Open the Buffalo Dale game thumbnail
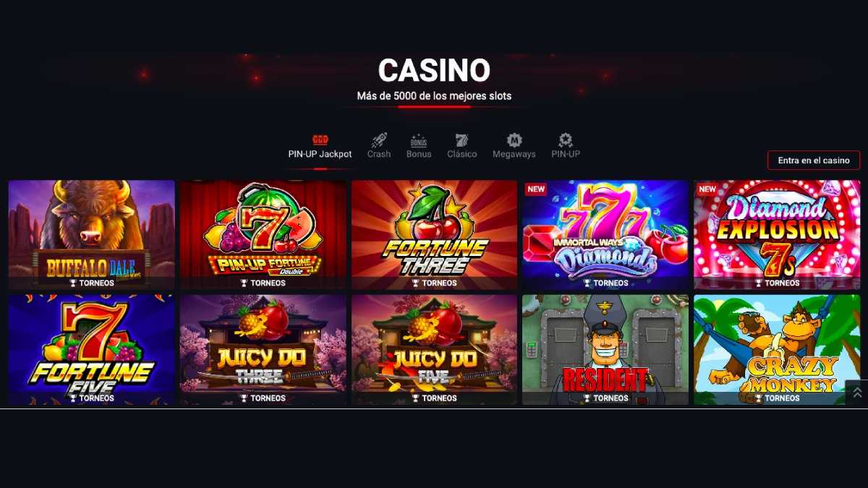 pos(92,235)
